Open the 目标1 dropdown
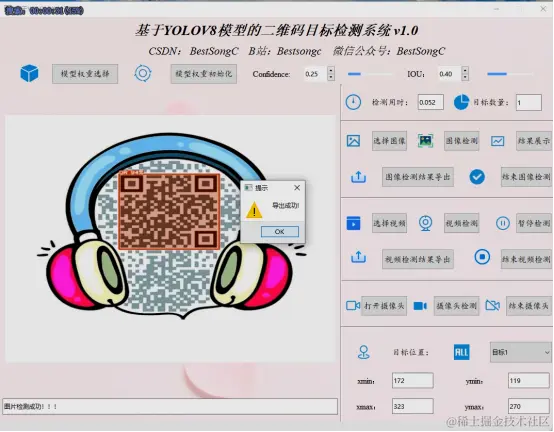The height and width of the screenshot is (432, 554). tap(521, 352)
